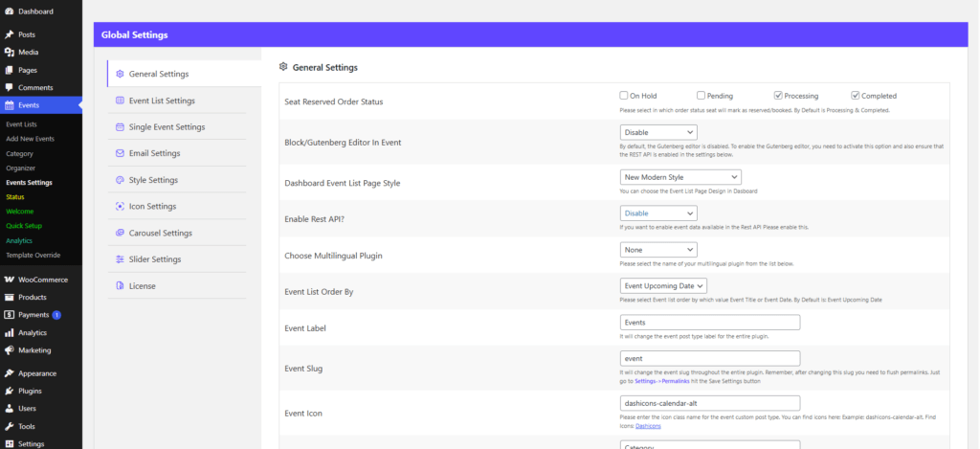The height and width of the screenshot is (449, 980).
Task: Open Add New Events submenu item
Action: (x=30, y=139)
